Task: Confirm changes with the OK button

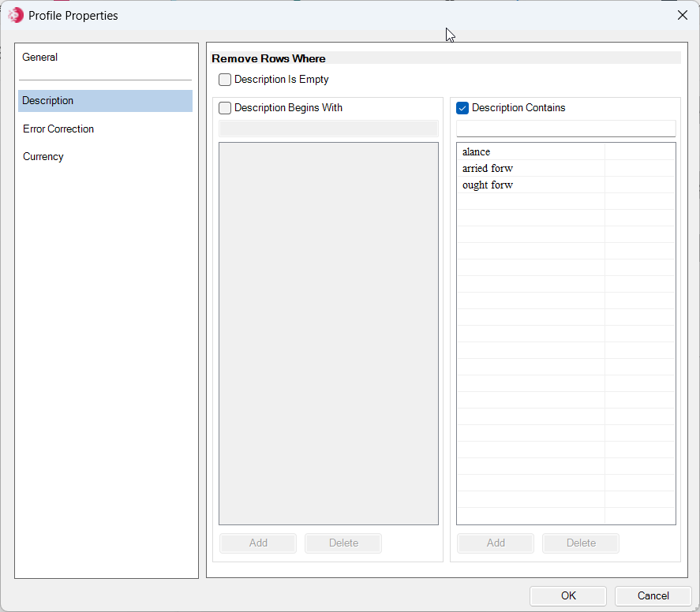Action: click(568, 596)
